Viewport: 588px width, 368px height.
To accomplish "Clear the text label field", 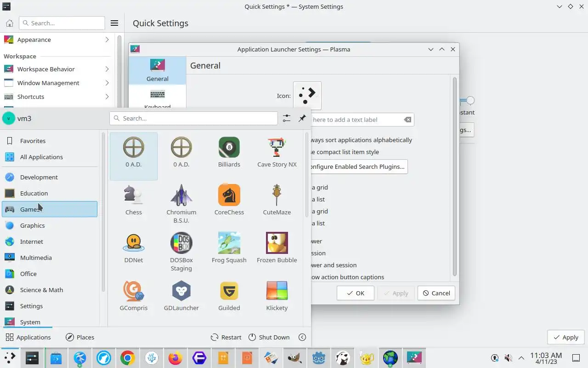I will click(x=407, y=120).
